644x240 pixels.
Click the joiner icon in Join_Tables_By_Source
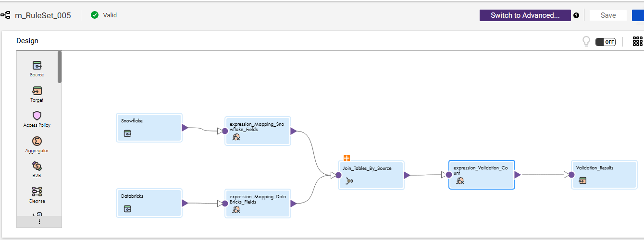pos(349,181)
